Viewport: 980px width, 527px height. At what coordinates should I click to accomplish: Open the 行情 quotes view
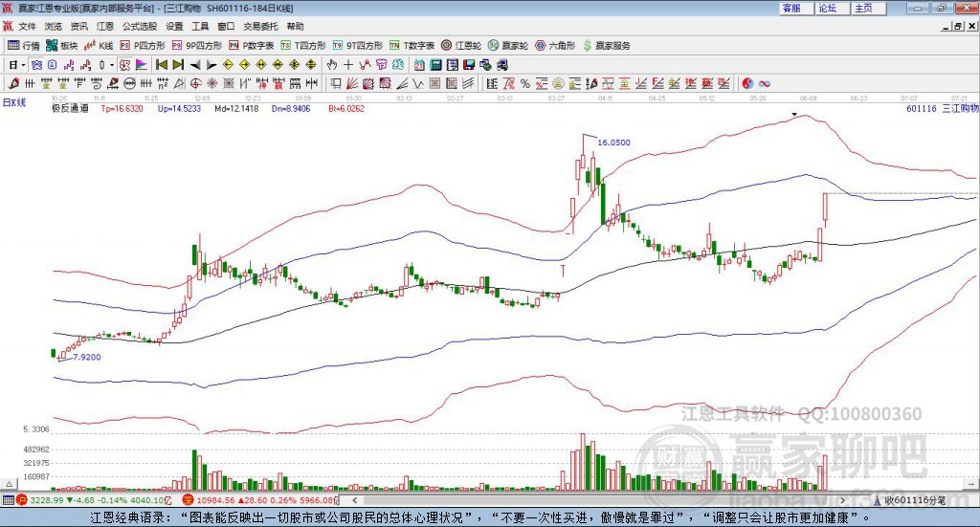(23, 46)
